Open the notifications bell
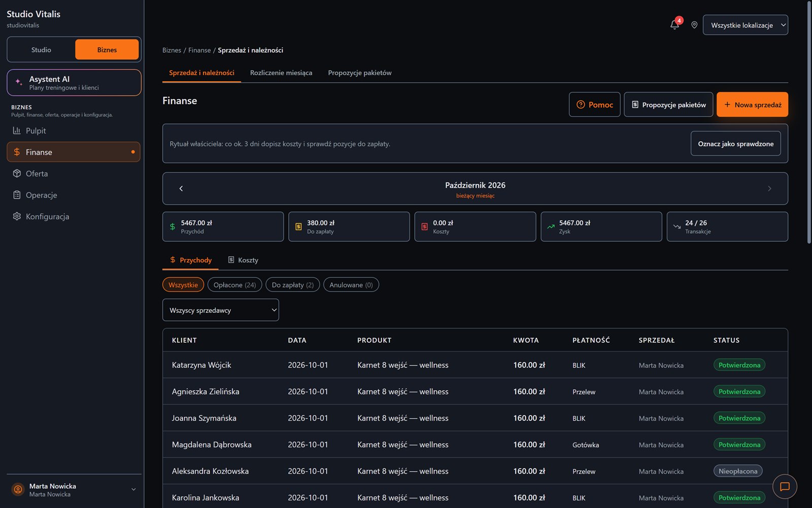Viewport: 812px width, 508px height. pyautogui.click(x=674, y=24)
